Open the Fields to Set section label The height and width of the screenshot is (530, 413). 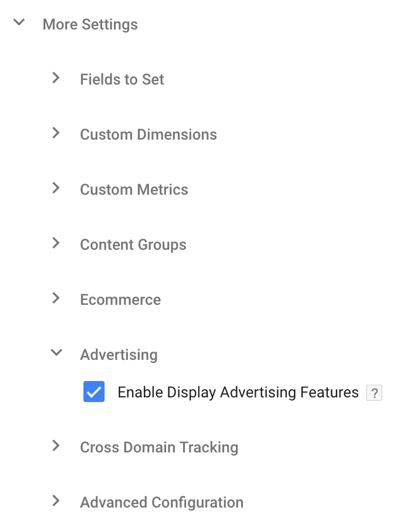tap(122, 79)
